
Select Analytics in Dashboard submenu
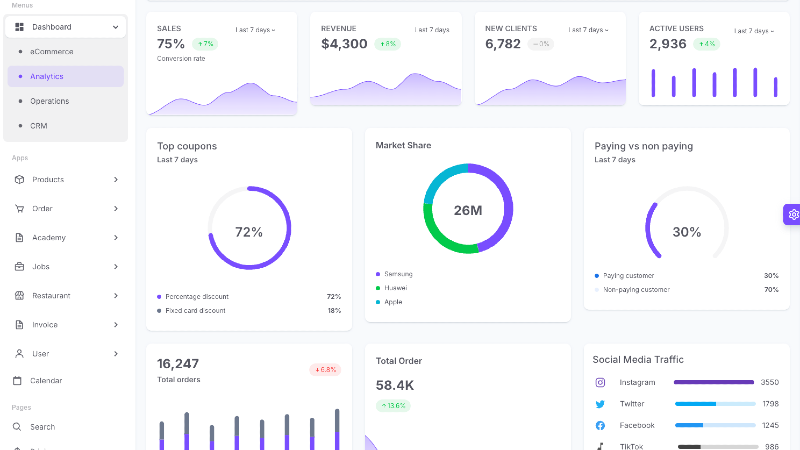pyautogui.click(x=47, y=76)
